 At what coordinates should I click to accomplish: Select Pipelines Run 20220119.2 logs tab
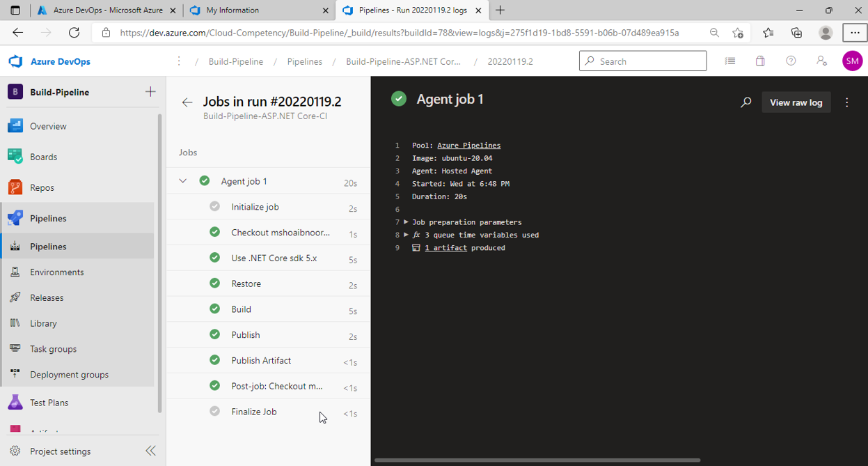(x=411, y=10)
